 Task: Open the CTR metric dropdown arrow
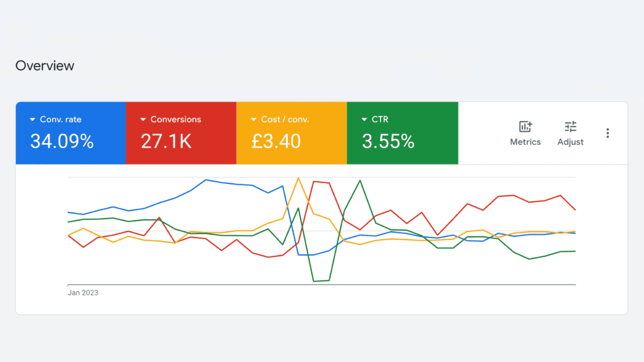(364, 119)
